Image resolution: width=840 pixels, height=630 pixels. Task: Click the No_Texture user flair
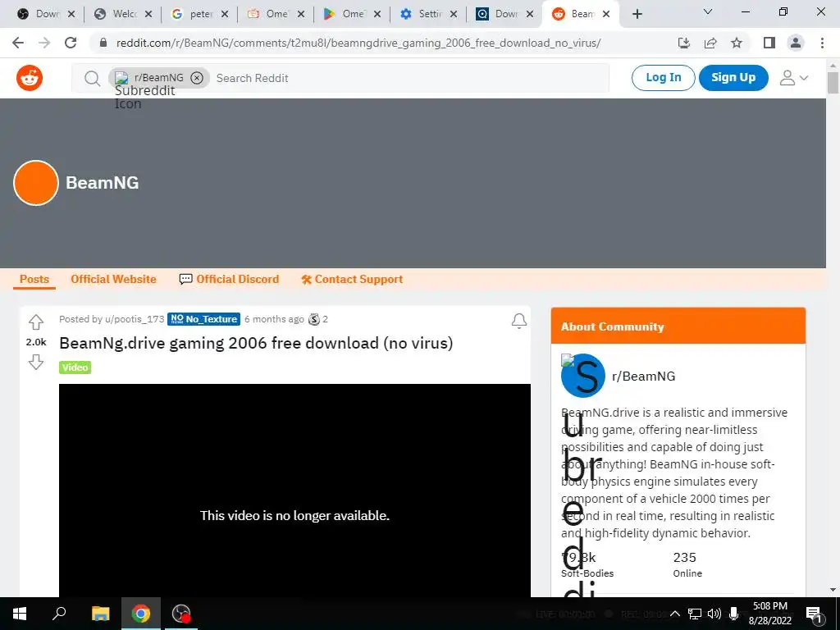203,319
